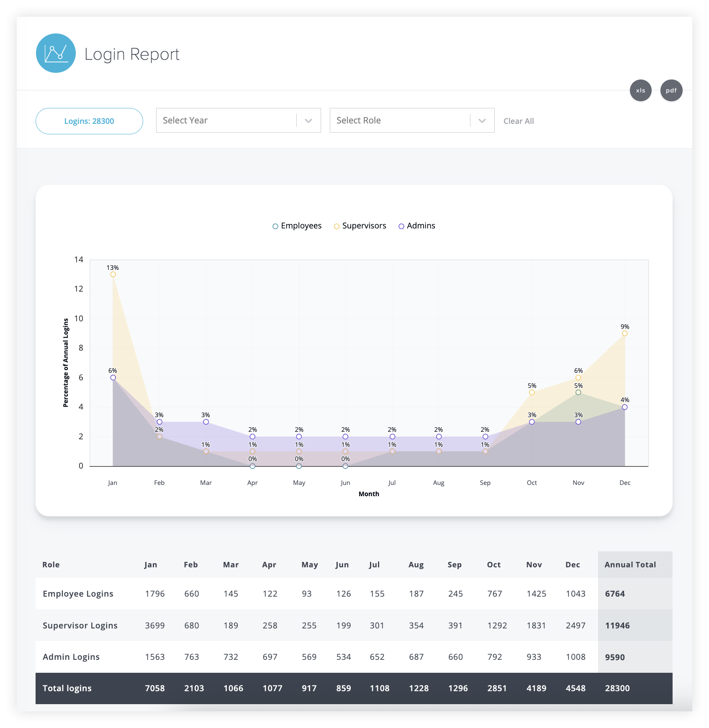Screen dimensions: 709x728
Task: Select the Annual Total column header
Action: pyautogui.click(x=630, y=564)
